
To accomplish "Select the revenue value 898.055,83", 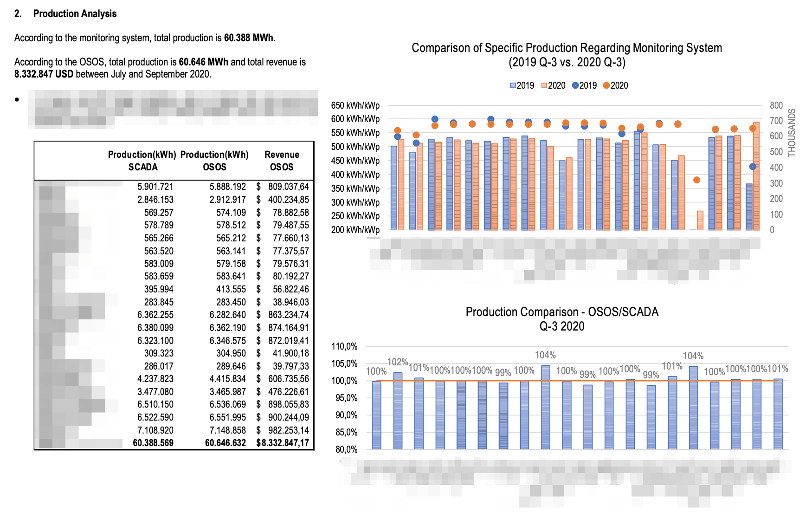I will 288,404.
